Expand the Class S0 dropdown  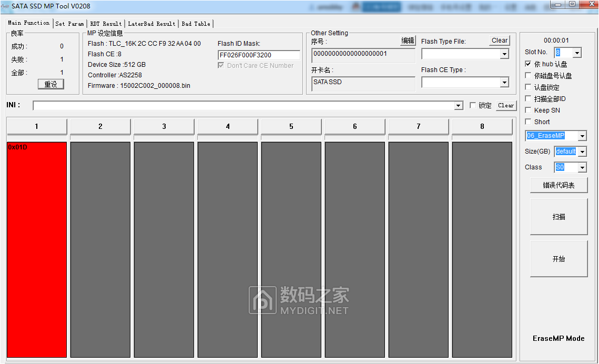point(582,167)
